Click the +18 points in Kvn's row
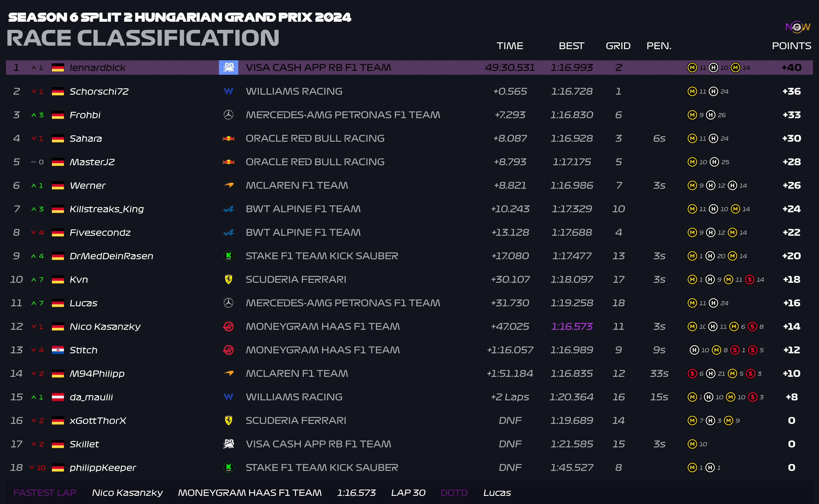This screenshot has width=819, height=504. click(791, 279)
